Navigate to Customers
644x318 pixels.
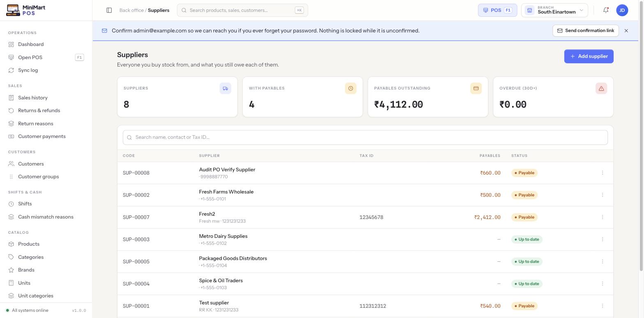coord(46,164)
